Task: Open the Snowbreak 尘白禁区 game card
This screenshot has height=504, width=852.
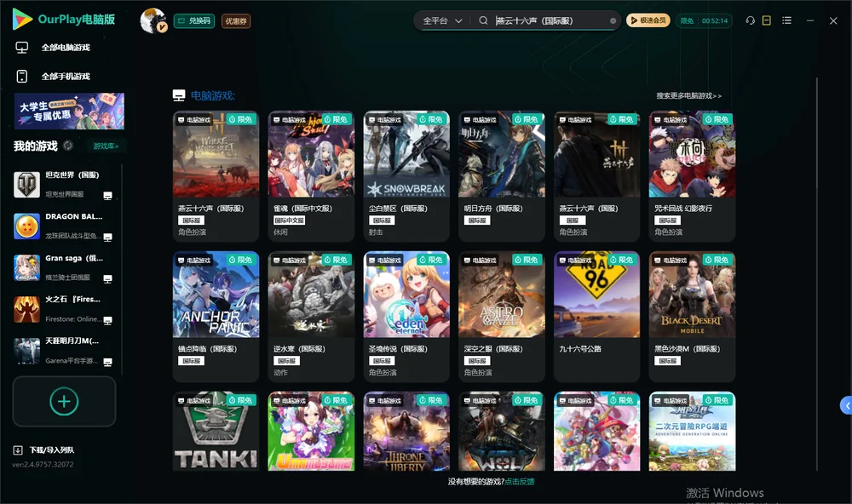Action: (406, 176)
